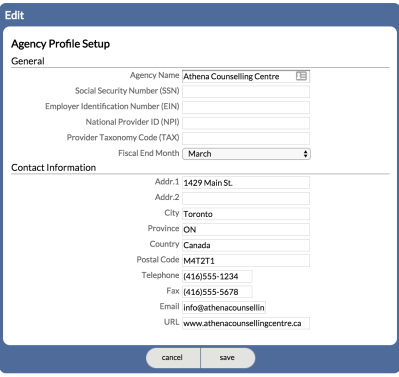Screen dimensions: 399x377
Task: Edit the Agency Name field
Action: click(246, 76)
